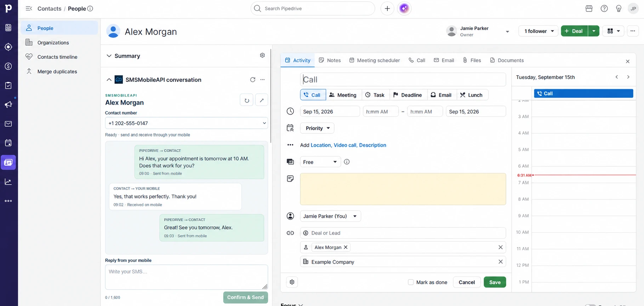Viewport: 644px width, 306px height.
Task: Open Insights chart icon in left rail
Action: point(8,182)
